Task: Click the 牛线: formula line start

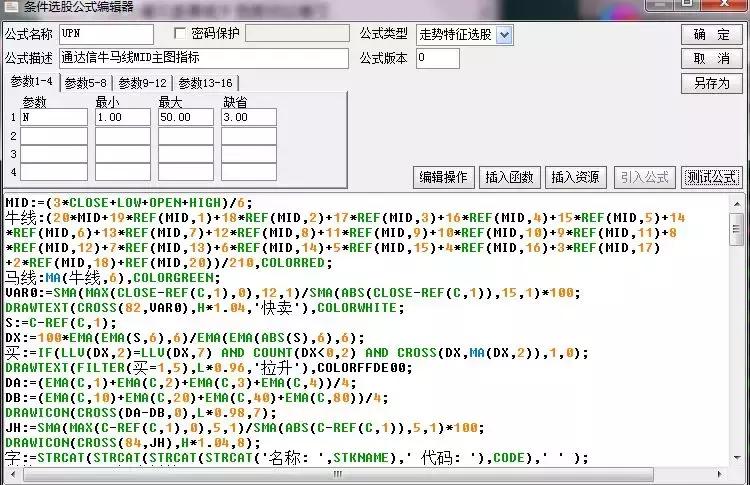Action: tap(26, 218)
